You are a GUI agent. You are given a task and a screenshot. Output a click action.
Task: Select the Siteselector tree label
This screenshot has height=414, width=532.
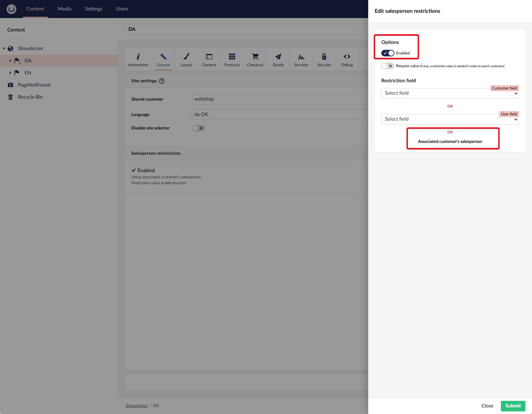click(30, 49)
